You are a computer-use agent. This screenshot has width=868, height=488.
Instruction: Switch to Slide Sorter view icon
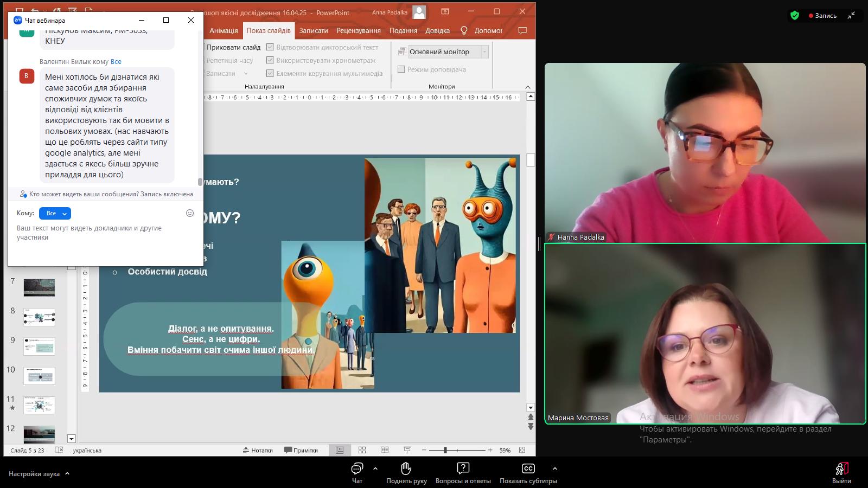click(362, 450)
